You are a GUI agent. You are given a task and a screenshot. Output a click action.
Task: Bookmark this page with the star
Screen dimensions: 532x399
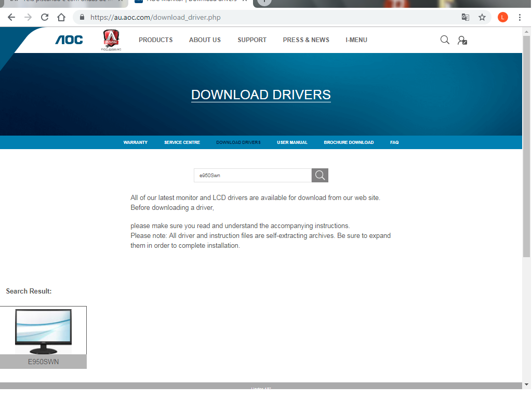482,17
